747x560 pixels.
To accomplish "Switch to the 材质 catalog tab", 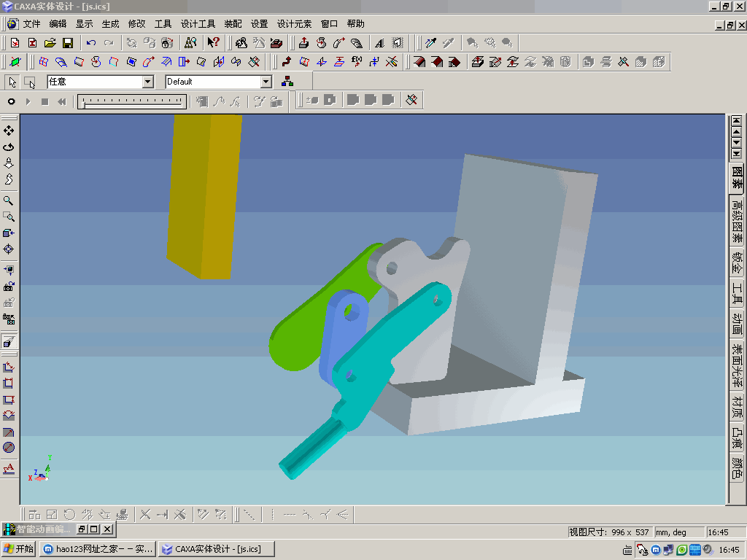I will coord(737,407).
